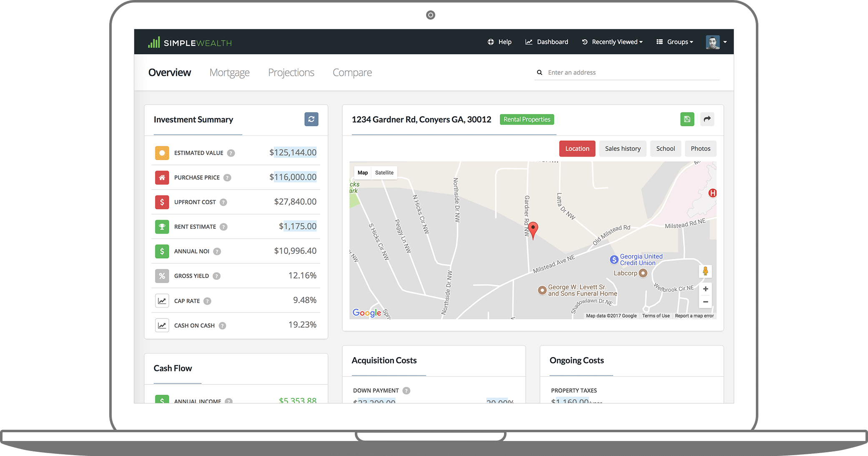
Task: Switch to the Overview tab
Action: tap(169, 73)
